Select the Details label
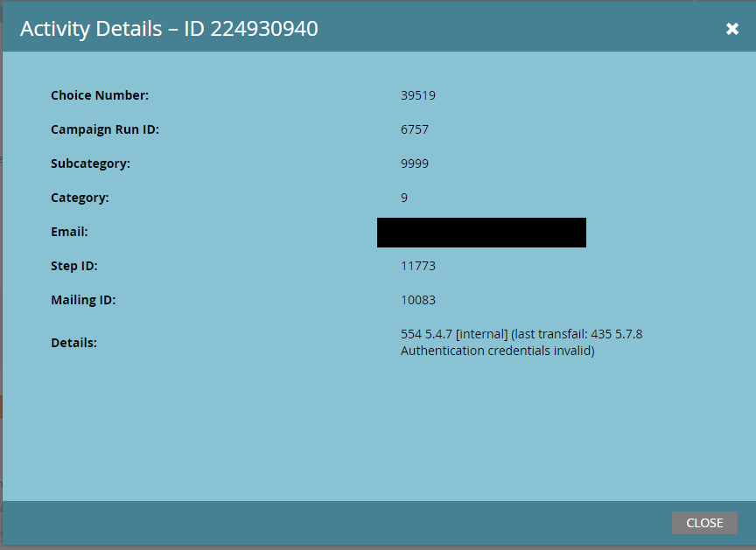756x550 pixels. coord(73,343)
